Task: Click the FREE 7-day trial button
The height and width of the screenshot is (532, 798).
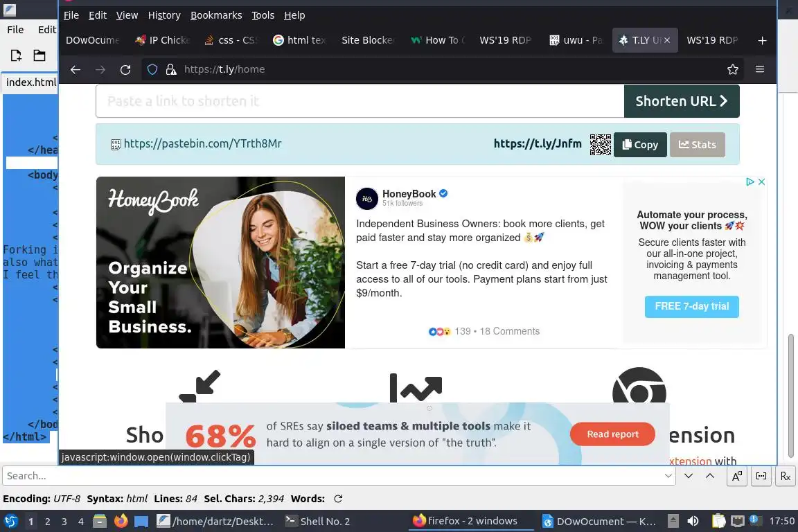Action: coord(691,306)
